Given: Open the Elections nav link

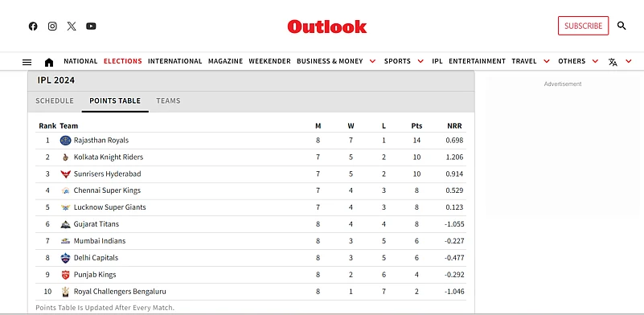Looking at the screenshot, I should coord(123,61).
